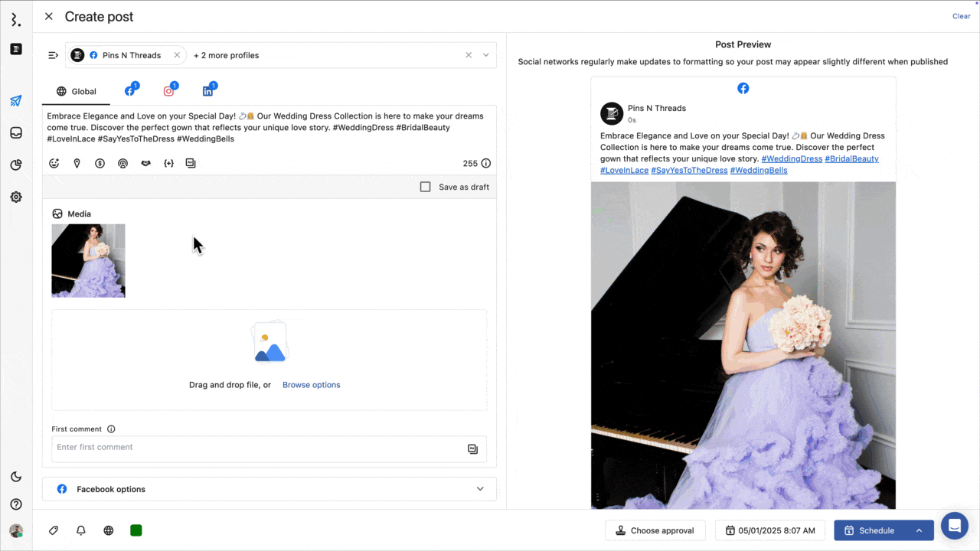Screen dimensions: 980x551
Task: Switch to the Global tab
Action: tap(77, 91)
